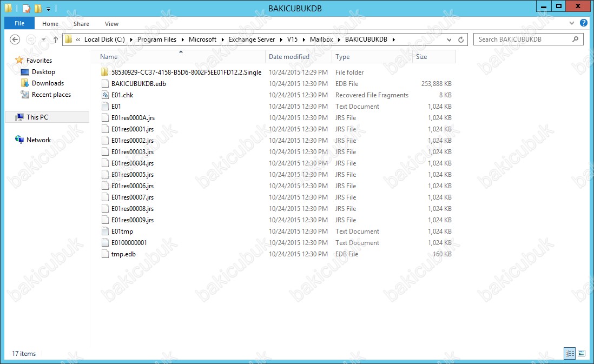Open Desktop from the Favorites list
594x364 pixels.
[43, 71]
